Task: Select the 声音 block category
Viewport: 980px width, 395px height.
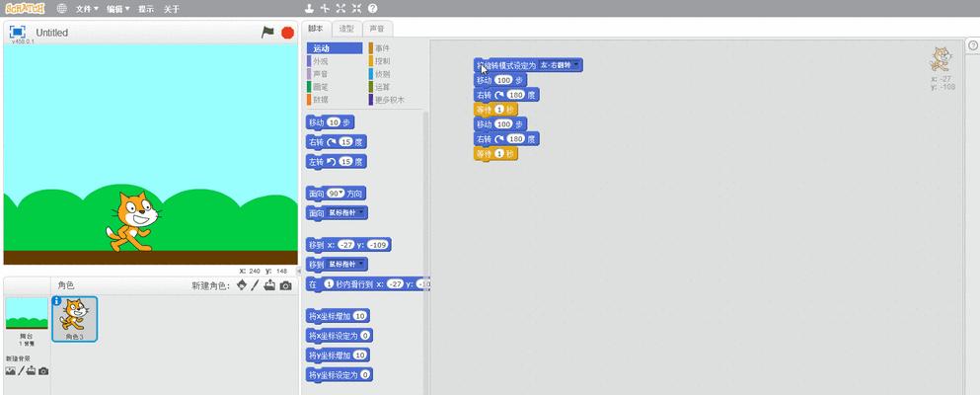Action: [335, 74]
